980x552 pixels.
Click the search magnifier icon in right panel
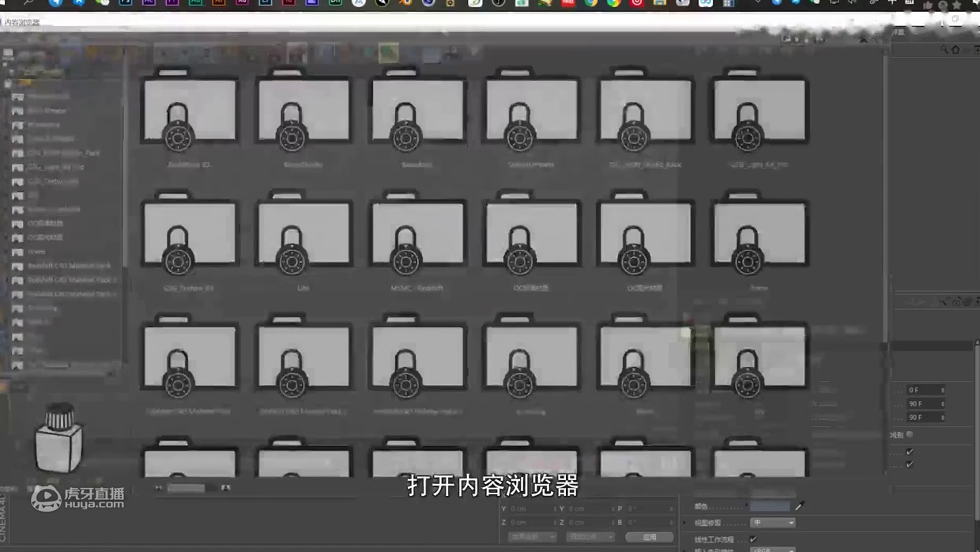point(944,50)
